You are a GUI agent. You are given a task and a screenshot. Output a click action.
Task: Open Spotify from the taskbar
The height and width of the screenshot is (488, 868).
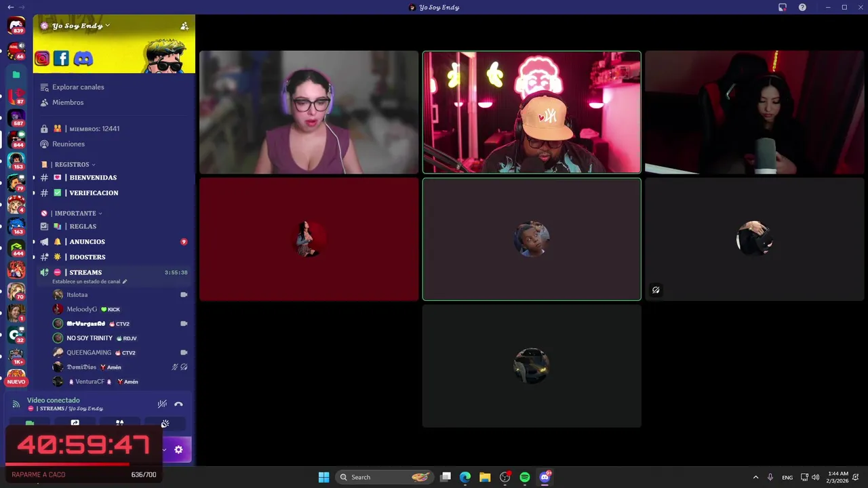pos(524,477)
